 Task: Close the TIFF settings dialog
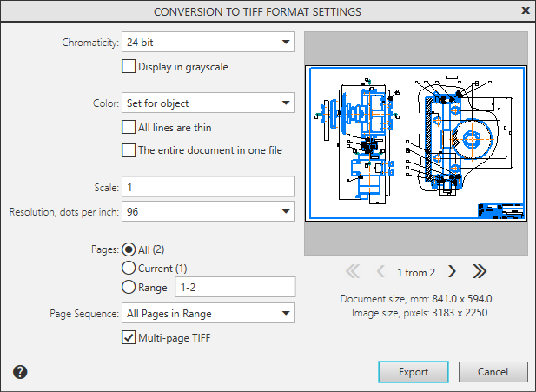tap(525, 11)
